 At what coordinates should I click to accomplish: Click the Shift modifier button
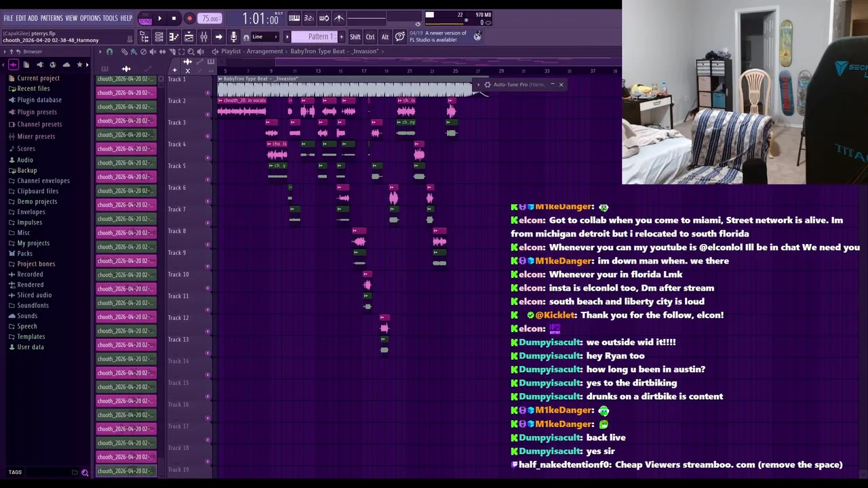355,37
